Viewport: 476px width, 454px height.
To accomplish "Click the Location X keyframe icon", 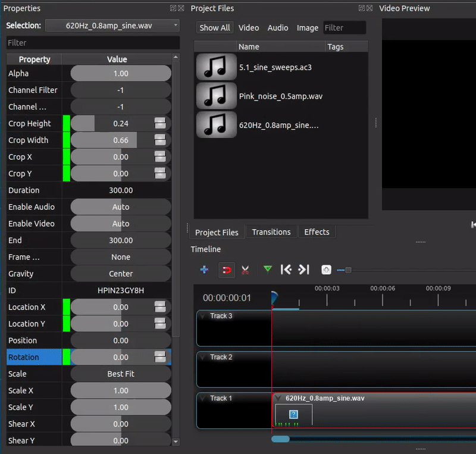I will tap(160, 306).
